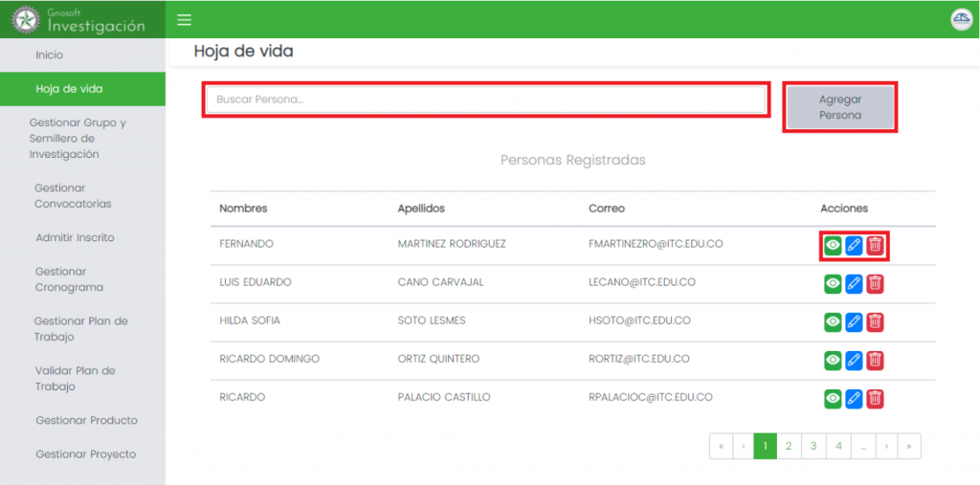The height and width of the screenshot is (485, 980).
Task: Open Inicio in the sidebar menu
Action: (x=49, y=55)
